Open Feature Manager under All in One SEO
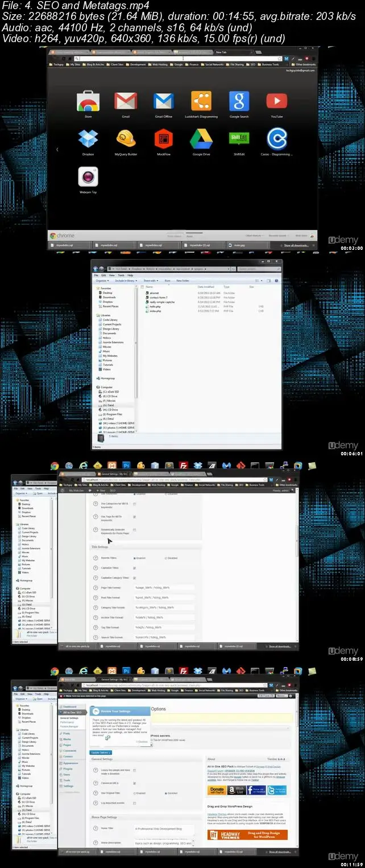Viewport: 365px width, 868px height. pos(68,727)
